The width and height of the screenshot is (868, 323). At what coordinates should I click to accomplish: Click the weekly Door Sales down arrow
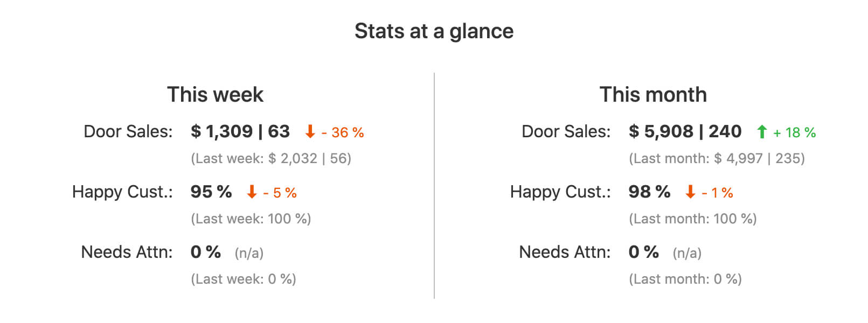coord(310,131)
